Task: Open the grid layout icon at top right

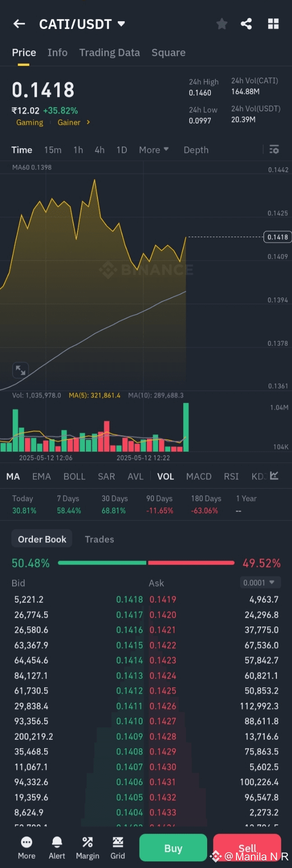Action: (x=273, y=24)
